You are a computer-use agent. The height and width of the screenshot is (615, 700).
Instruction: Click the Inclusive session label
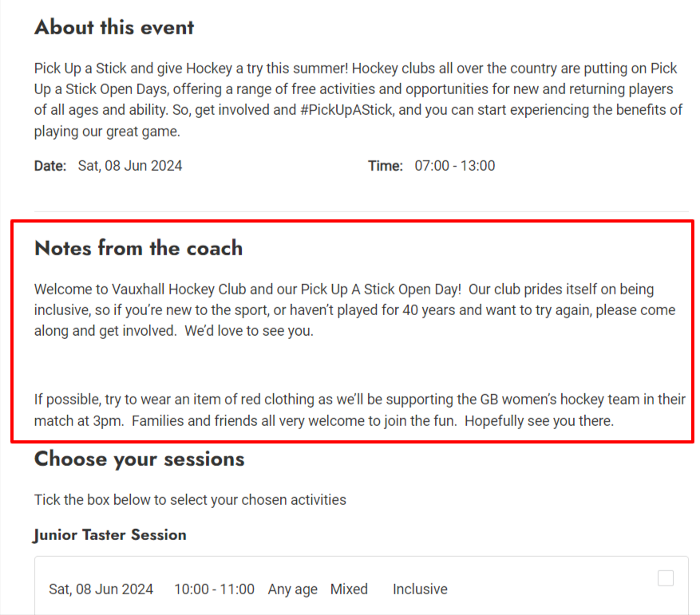[420, 589]
